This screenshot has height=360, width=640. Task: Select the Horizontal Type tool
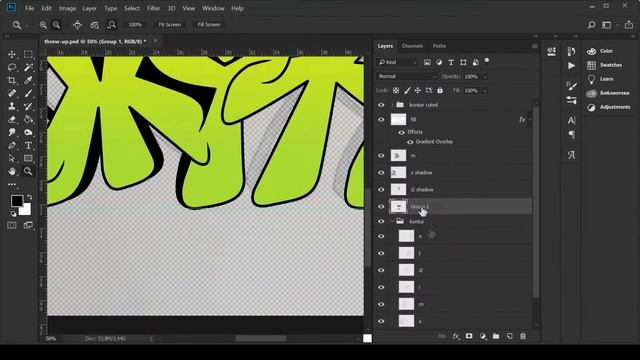(28, 145)
